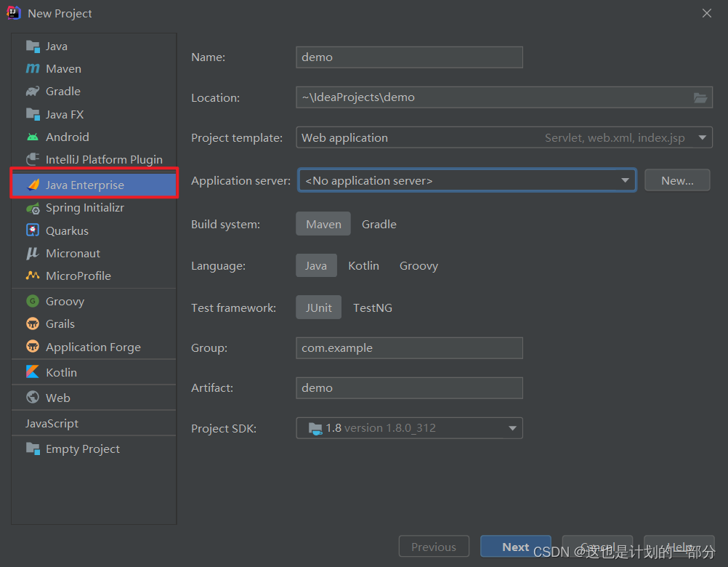Screen dimensions: 728x567
Task: Select the green Groovy icon
Action: tap(33, 302)
